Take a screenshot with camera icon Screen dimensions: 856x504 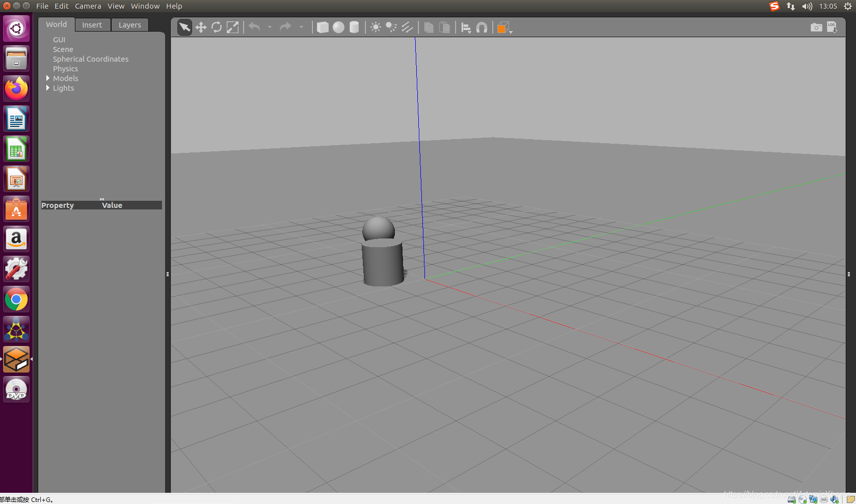click(816, 27)
